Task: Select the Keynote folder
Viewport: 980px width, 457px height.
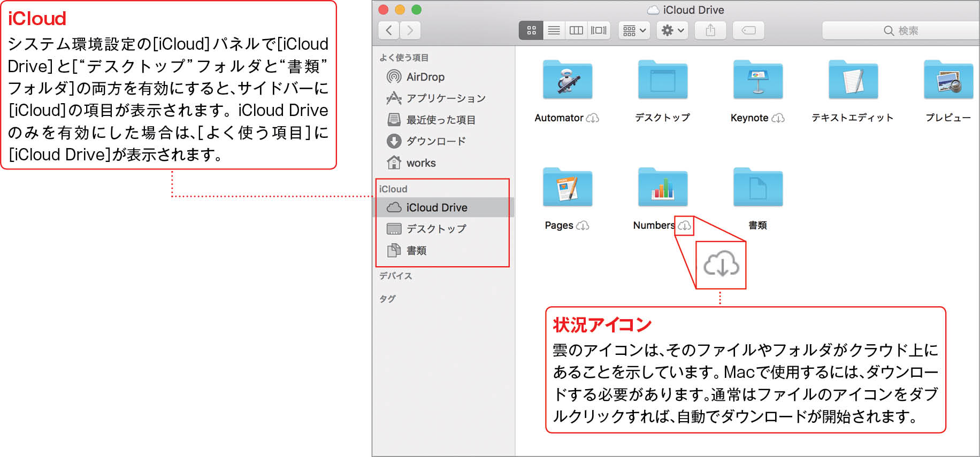Action: [x=758, y=80]
